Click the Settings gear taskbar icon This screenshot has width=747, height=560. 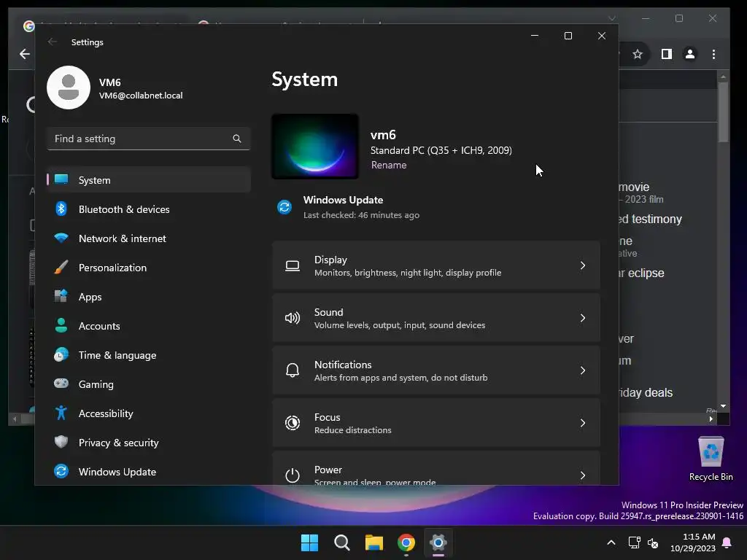point(438,542)
